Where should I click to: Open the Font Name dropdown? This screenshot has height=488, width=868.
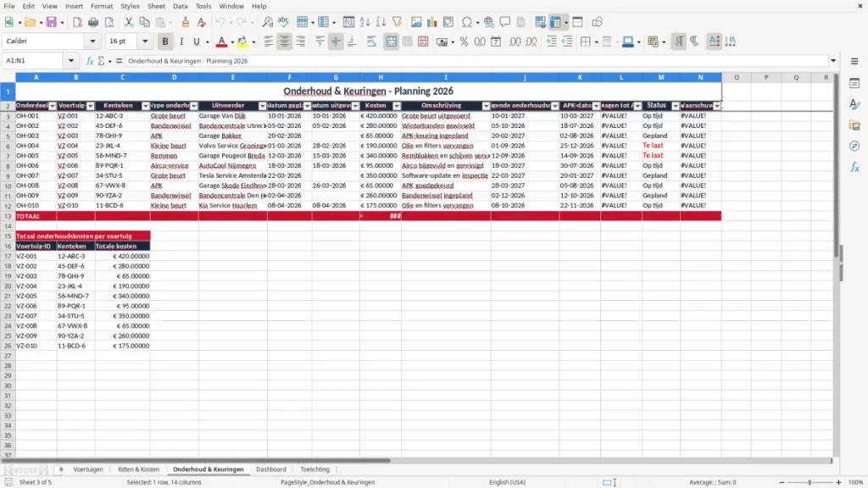point(92,41)
